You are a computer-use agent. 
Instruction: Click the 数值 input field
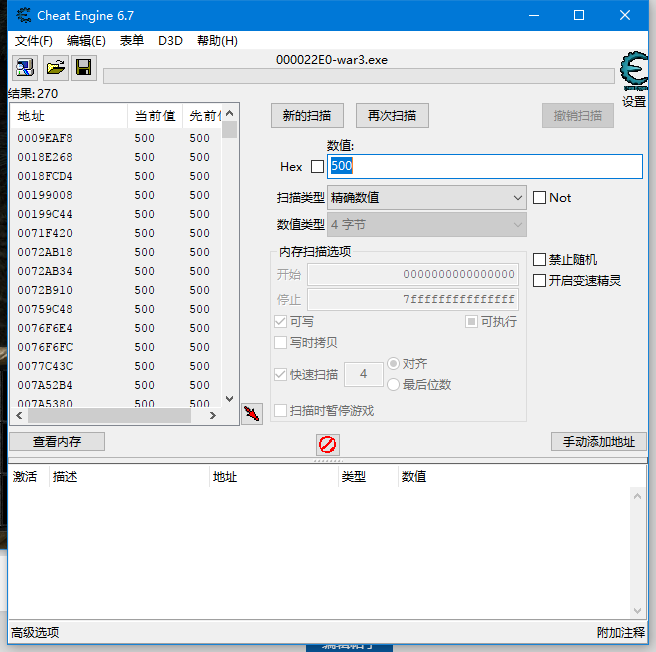tap(485, 167)
